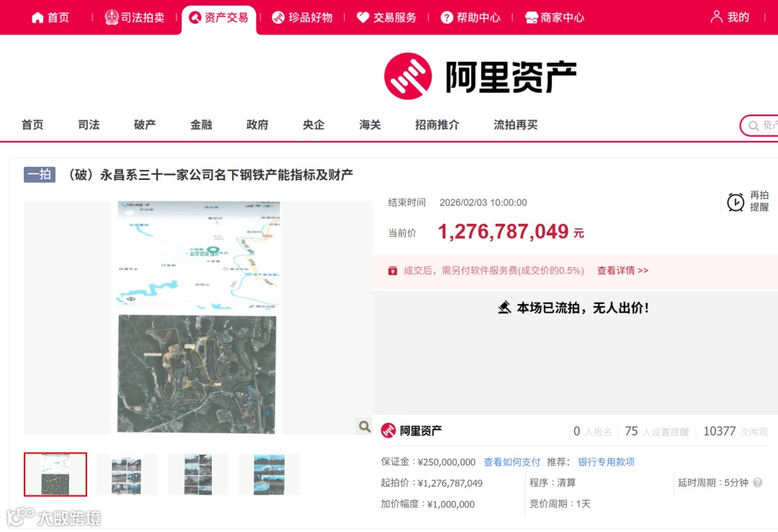Click the 司法拍卖 emblem icon
778x532 pixels.
tap(112, 17)
